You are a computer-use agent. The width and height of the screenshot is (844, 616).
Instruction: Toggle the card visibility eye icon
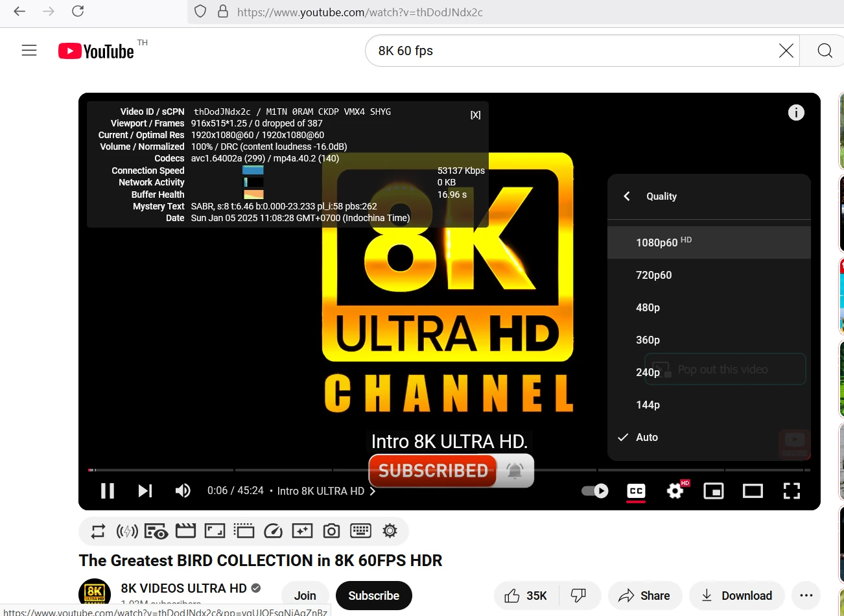[156, 532]
